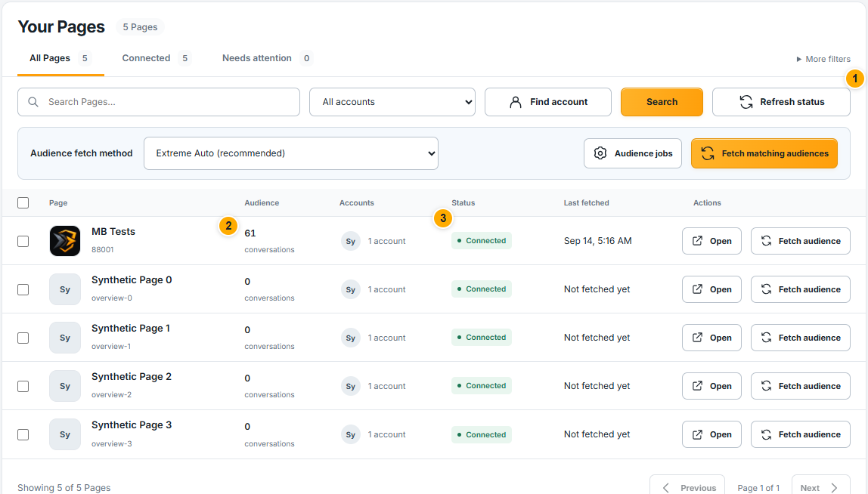868x494 pixels.
Task: Select all pages with the header checkbox
Action: [23, 203]
